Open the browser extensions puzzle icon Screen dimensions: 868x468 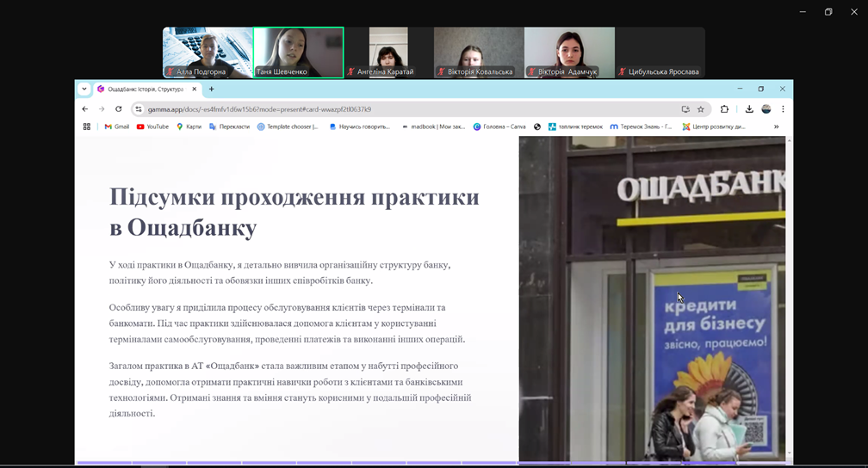point(724,109)
